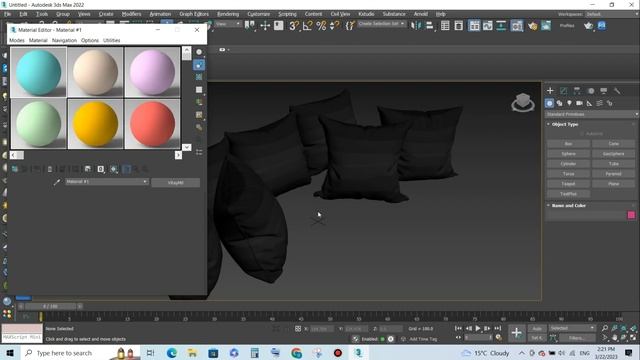Open the Standard Primitives dropdown

pyautogui.click(x=591, y=114)
